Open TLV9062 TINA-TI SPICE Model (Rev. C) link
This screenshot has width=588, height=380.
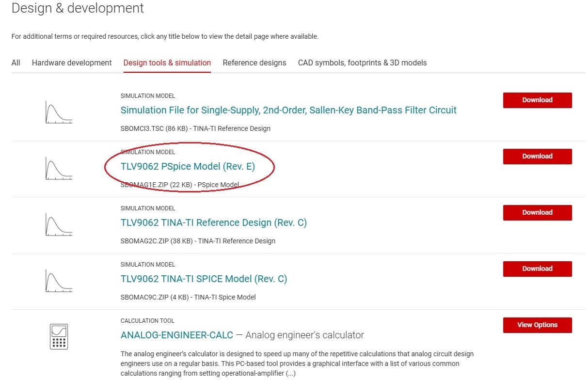[204, 279]
